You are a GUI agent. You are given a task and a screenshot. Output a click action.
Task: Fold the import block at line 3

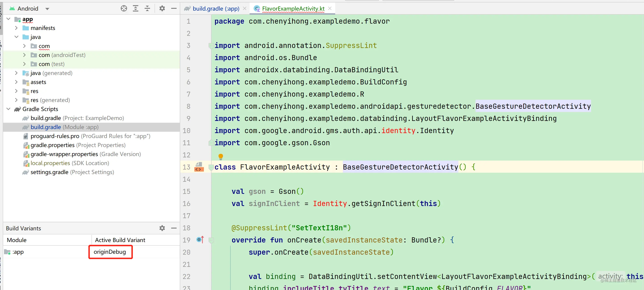tap(211, 45)
